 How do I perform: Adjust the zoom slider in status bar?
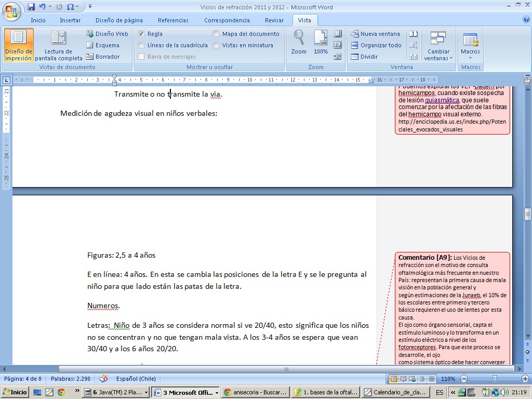(x=494, y=379)
